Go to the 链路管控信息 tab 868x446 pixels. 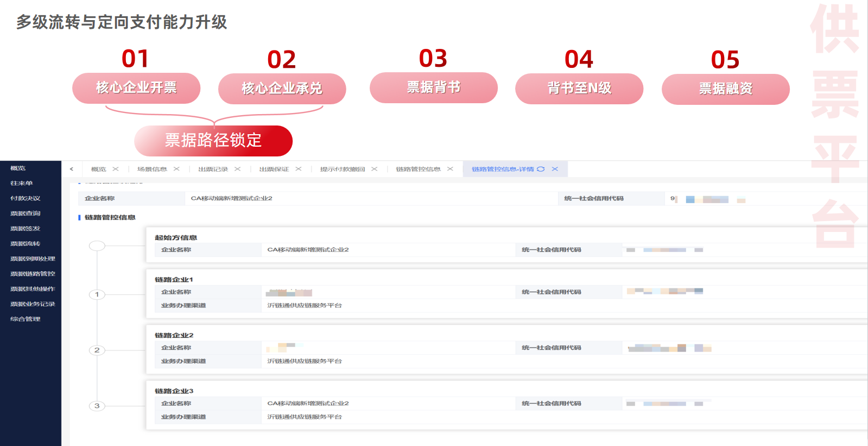click(x=418, y=169)
